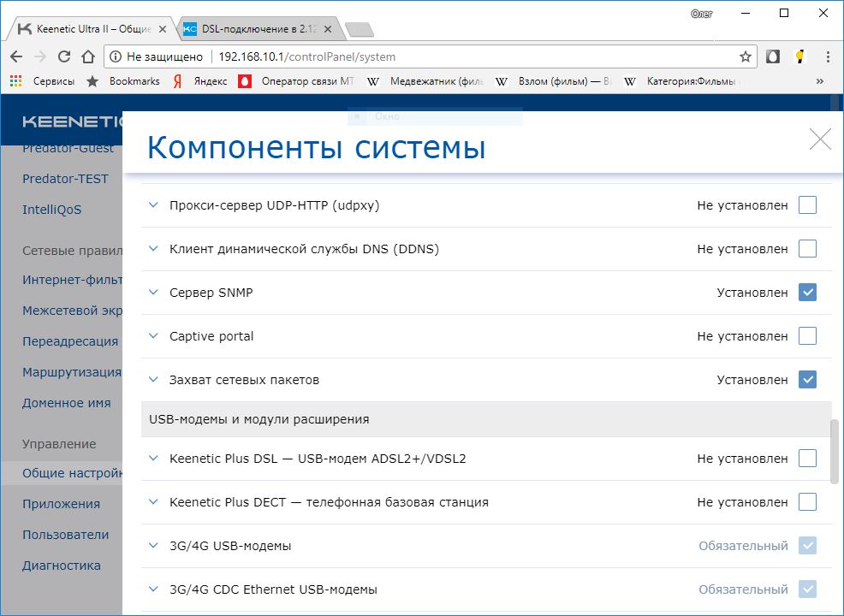Open Пользователи sidebar item

65,535
